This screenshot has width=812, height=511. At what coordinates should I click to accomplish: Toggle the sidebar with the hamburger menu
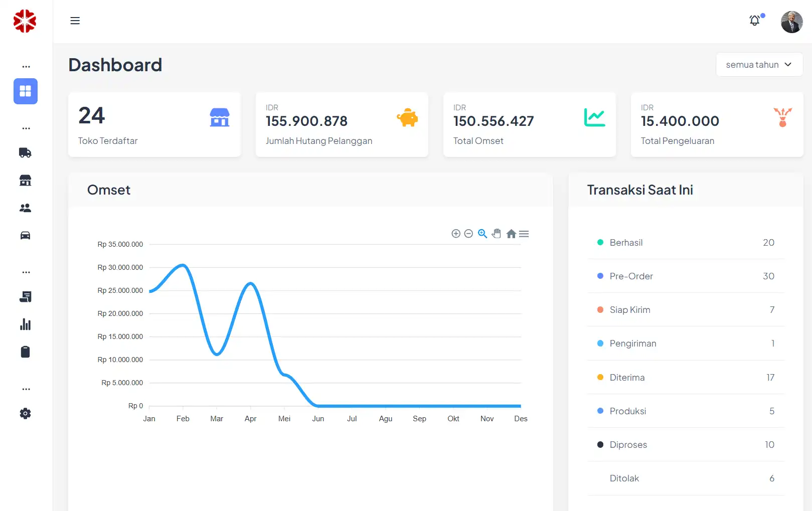75,21
